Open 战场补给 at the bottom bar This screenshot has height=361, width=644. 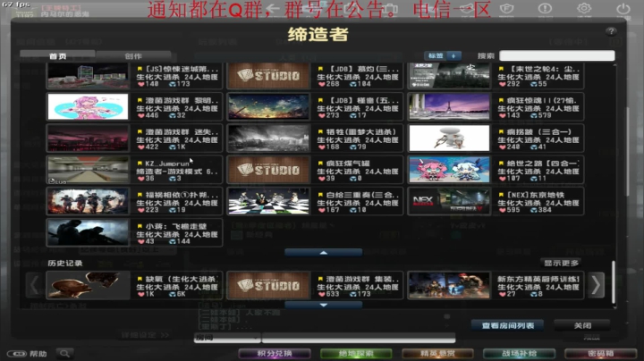pos(519,353)
